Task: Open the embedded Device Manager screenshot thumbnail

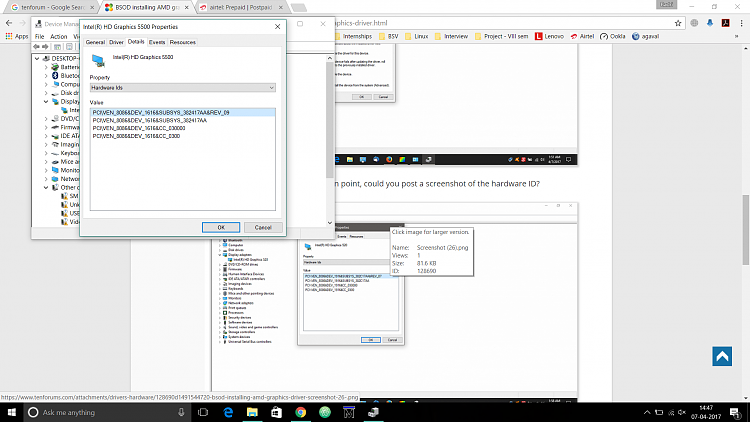Action: point(395,302)
